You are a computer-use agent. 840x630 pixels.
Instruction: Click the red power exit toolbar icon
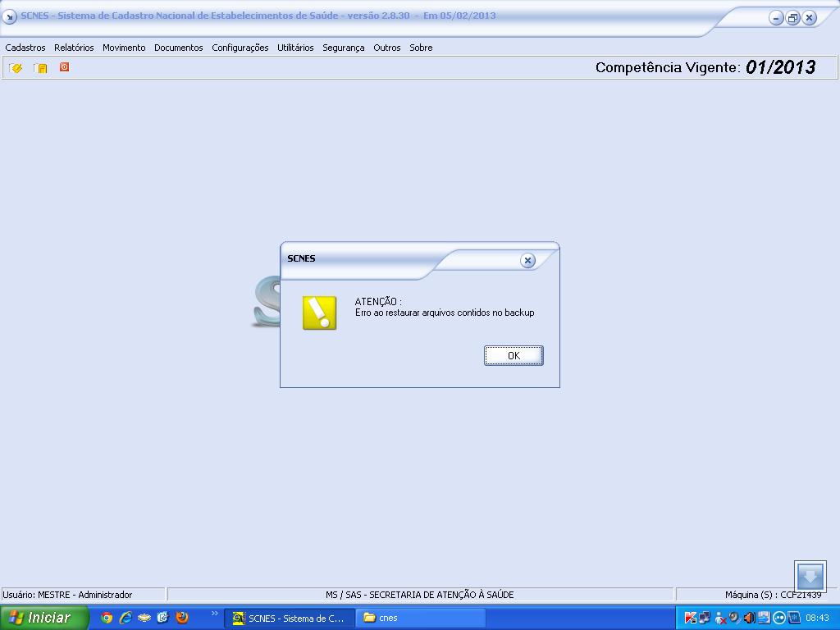pos(64,67)
